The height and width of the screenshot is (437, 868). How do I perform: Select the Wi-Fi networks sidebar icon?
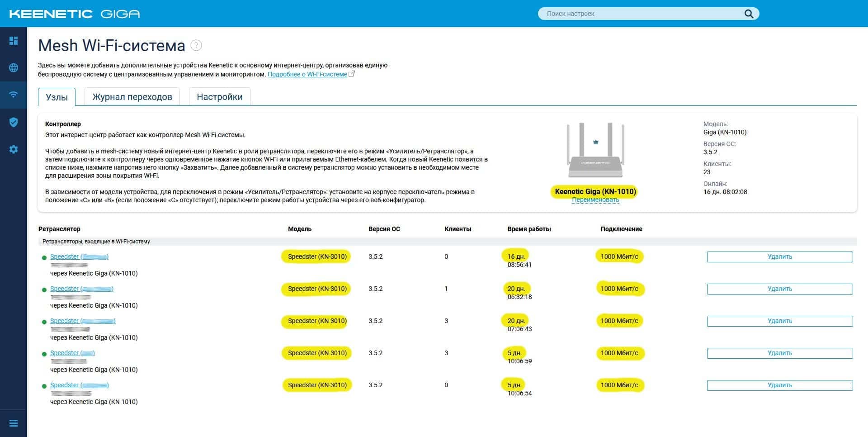pyautogui.click(x=14, y=95)
